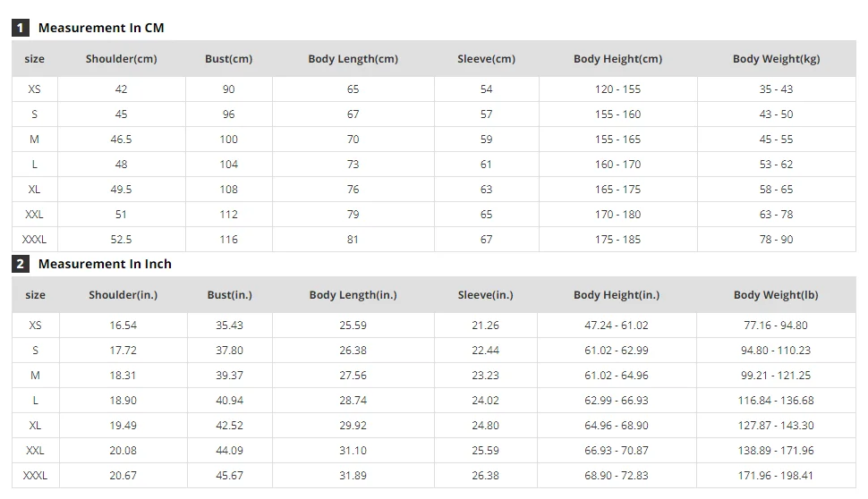
Task: Select the Shoulder(cm) column header
Action: tap(121, 59)
